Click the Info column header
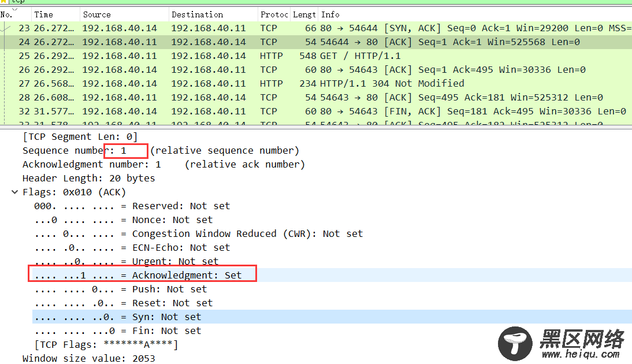 [475, 14]
